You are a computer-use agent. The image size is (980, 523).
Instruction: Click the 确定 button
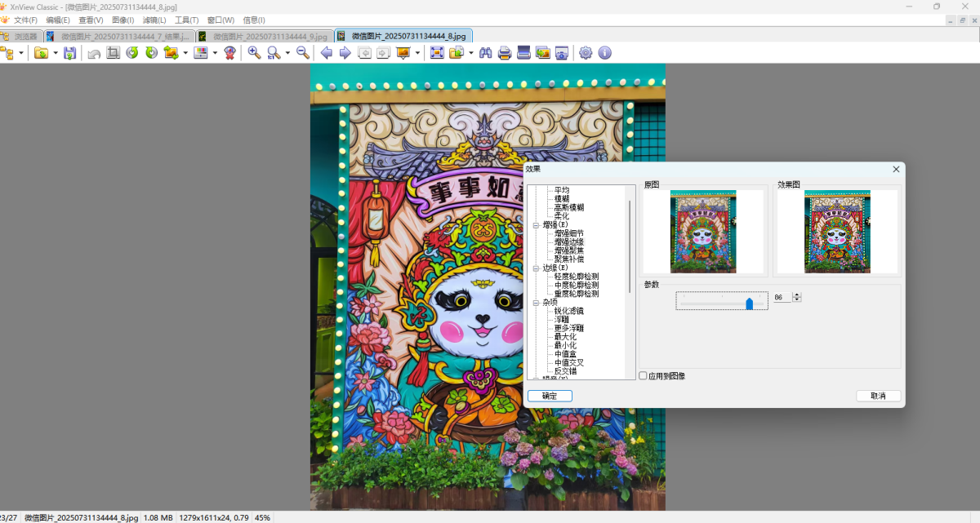[x=550, y=396]
